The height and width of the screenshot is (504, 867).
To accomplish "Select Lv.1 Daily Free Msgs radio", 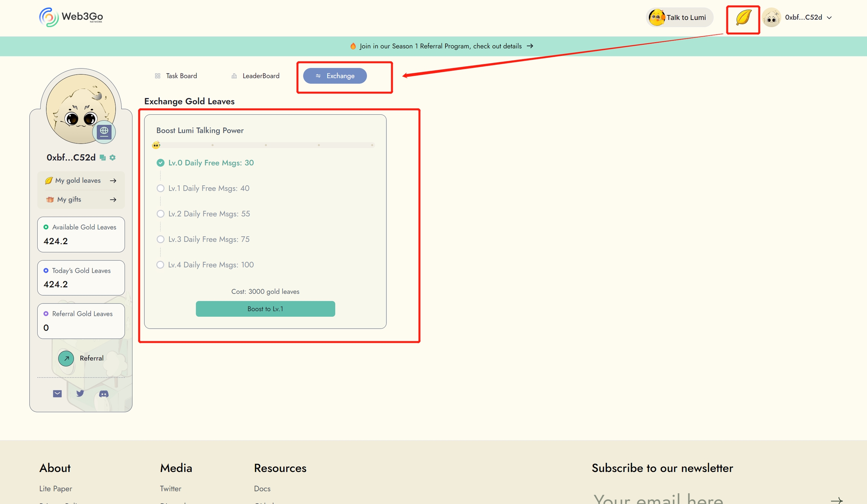I will coord(160,188).
